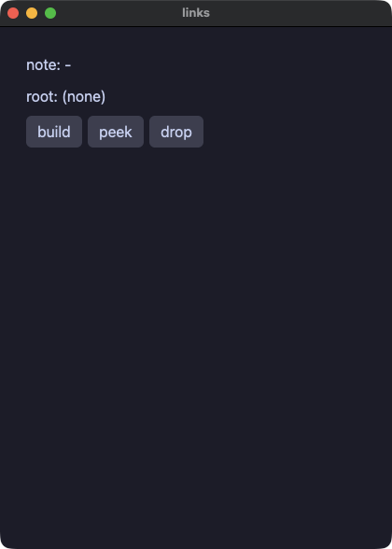This screenshot has width=392, height=549.
Task: Maximize the links window using green button
Action: pyautogui.click(x=50, y=13)
